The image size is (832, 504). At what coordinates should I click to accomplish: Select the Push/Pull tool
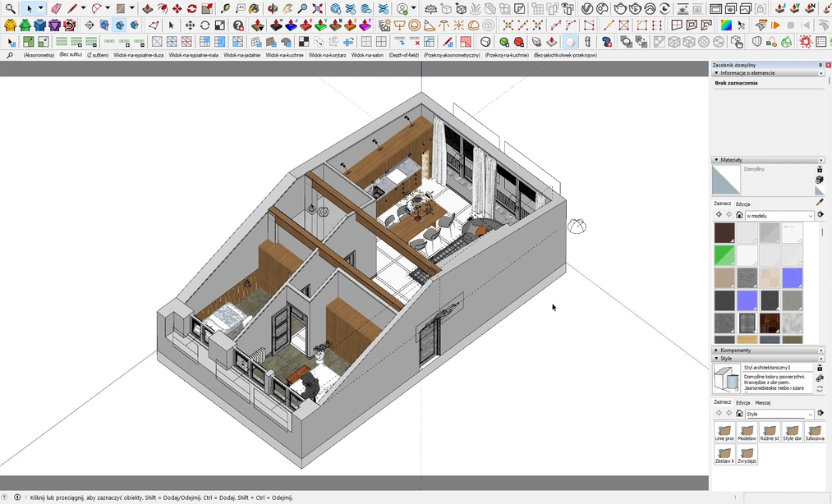click(x=148, y=8)
